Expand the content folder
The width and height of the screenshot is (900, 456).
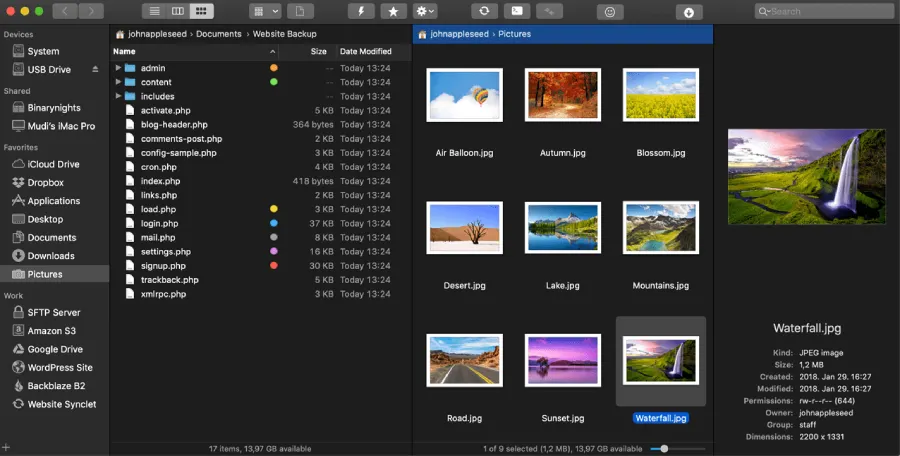point(118,82)
